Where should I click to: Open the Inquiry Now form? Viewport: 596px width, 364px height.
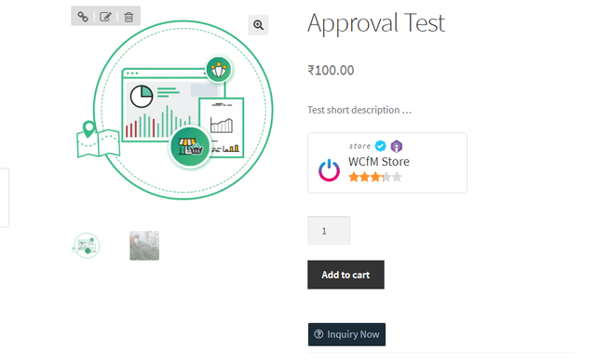[346, 334]
